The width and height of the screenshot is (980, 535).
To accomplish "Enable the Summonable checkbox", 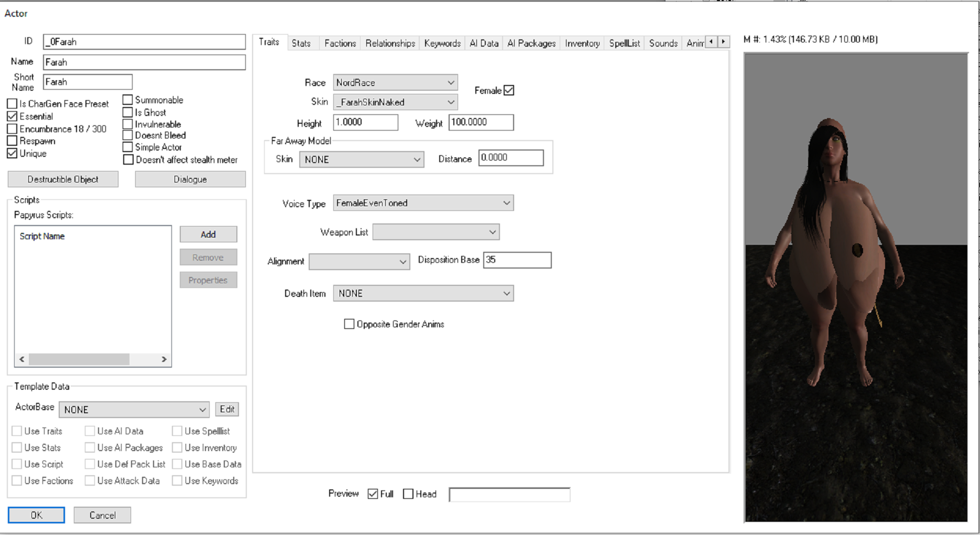I will 128,100.
